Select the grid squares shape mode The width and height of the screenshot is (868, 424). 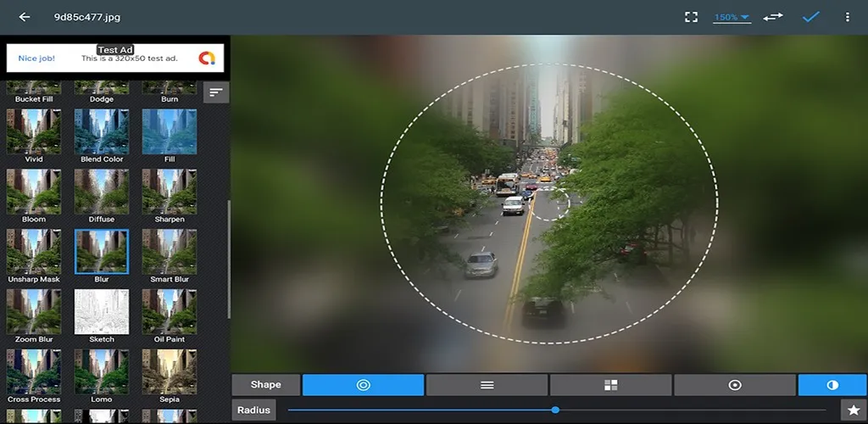pyautogui.click(x=610, y=385)
